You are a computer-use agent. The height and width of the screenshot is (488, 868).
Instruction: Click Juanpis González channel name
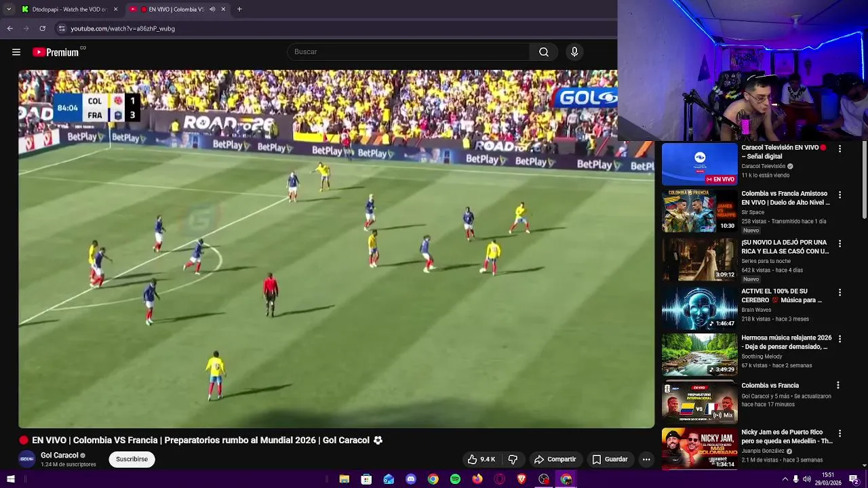pos(763,451)
